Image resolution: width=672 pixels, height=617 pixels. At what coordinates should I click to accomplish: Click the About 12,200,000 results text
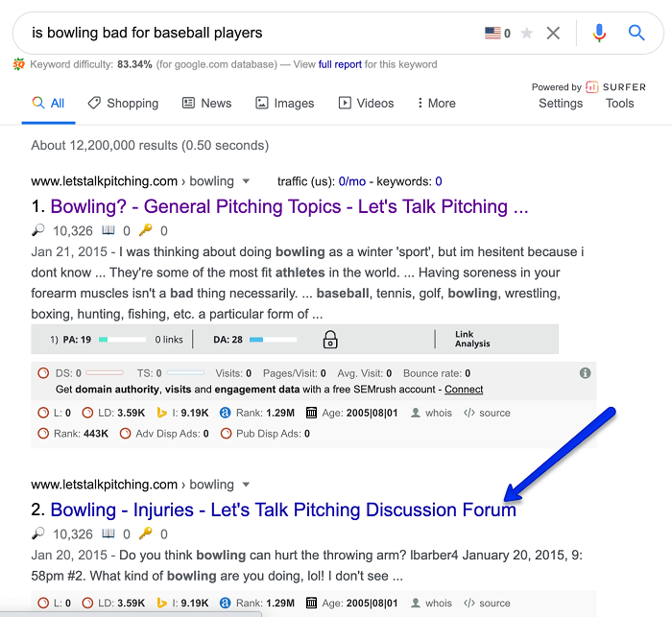150,146
